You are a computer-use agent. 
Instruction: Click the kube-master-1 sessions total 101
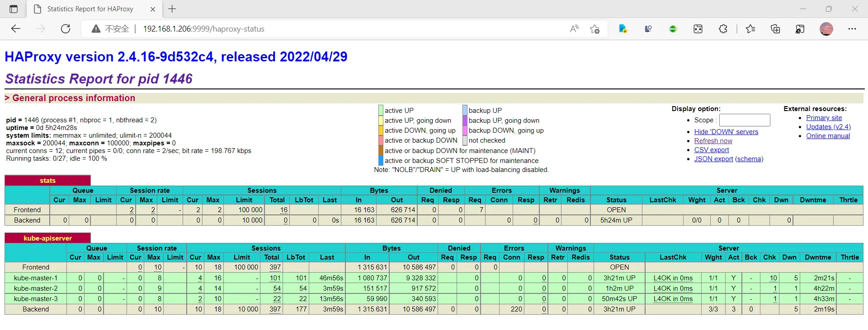pos(275,278)
